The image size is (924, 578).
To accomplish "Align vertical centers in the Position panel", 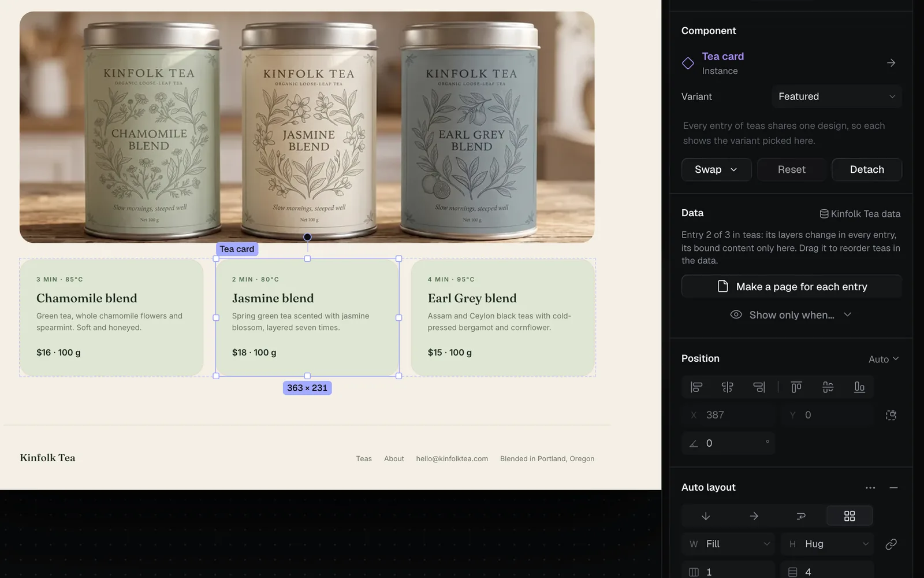I will pos(828,387).
